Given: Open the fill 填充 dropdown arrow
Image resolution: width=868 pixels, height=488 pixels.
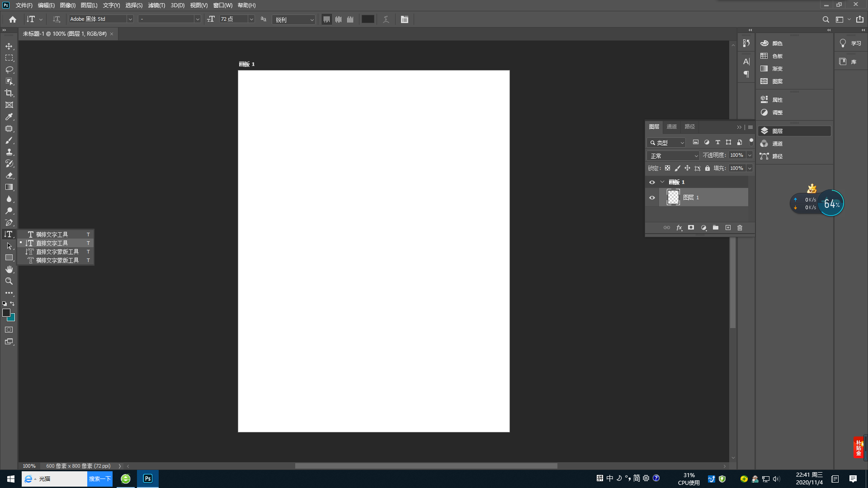Looking at the screenshot, I should [750, 168].
